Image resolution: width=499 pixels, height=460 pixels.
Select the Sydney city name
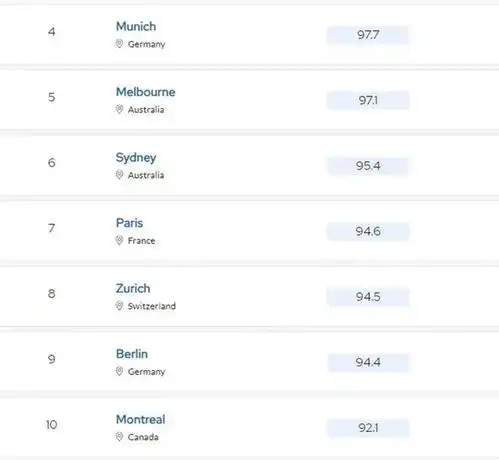tap(136, 158)
